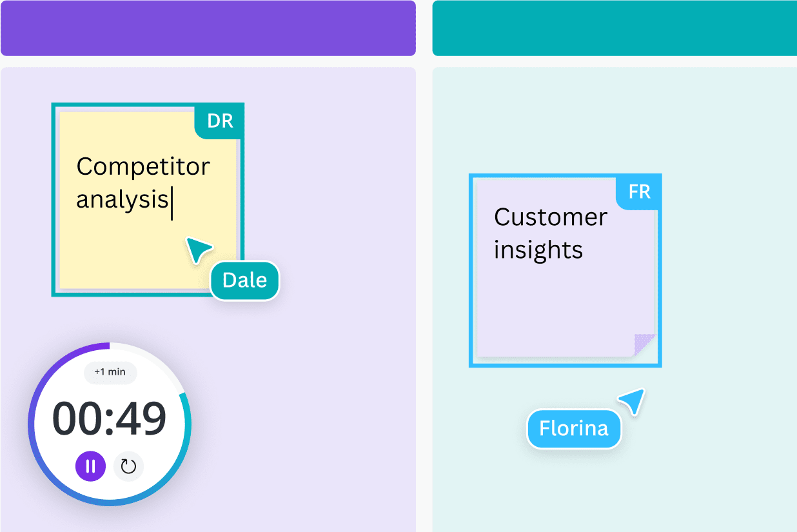Screen dimensions: 797x532
Task: Click the DR initials badge
Action: pyautogui.click(x=220, y=121)
